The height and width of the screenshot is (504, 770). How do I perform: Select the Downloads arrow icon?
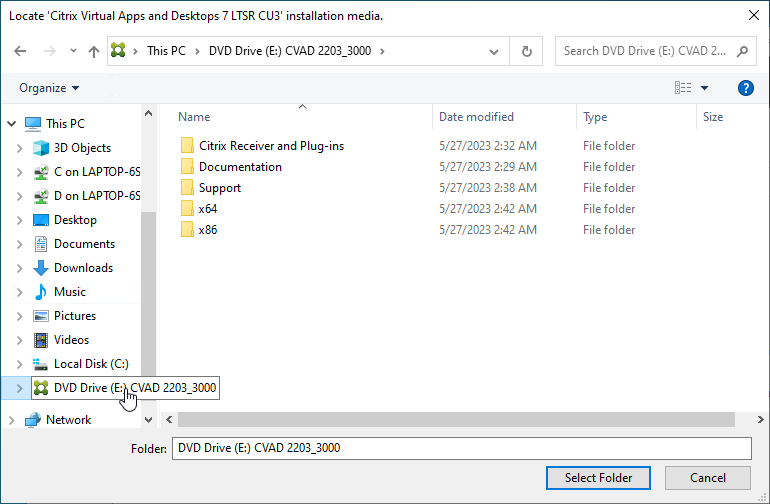coord(41,268)
